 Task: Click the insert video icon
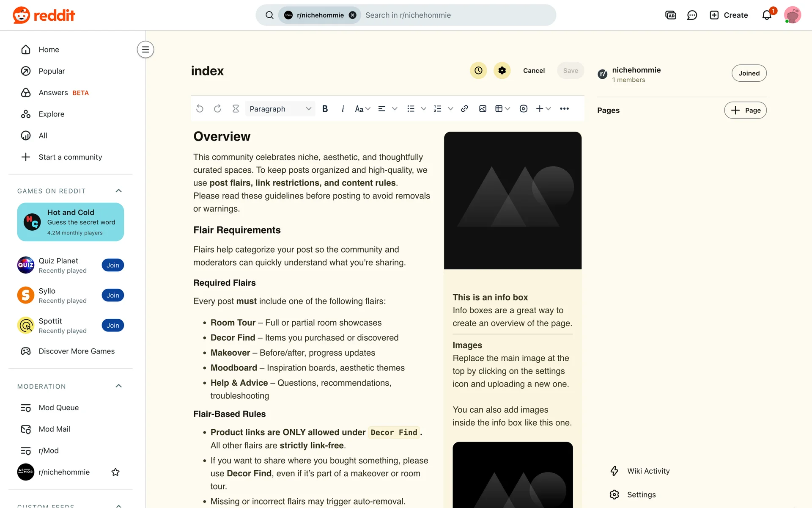point(524,109)
